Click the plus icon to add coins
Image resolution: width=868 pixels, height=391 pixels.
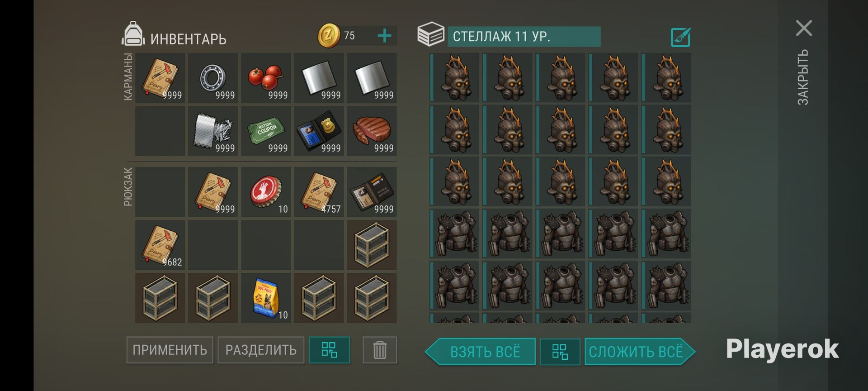[x=384, y=36]
